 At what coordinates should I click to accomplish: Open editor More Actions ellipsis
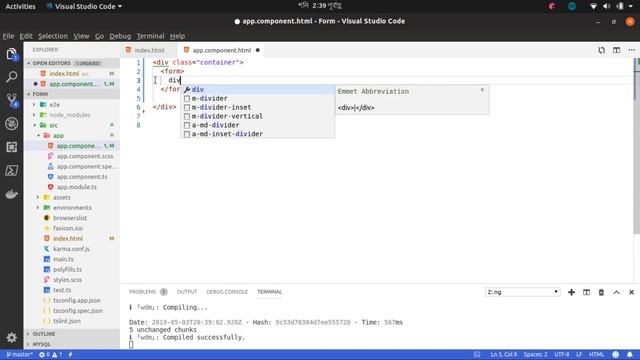point(631,50)
